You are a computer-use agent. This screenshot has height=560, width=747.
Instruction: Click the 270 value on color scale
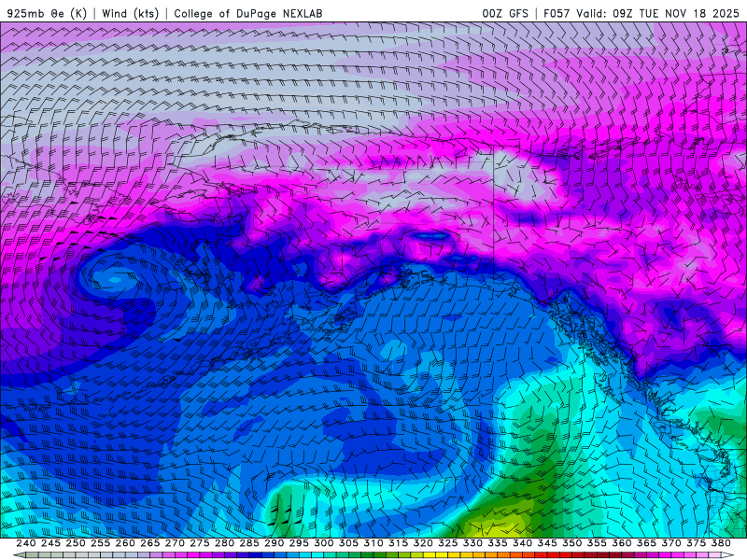coord(175,543)
